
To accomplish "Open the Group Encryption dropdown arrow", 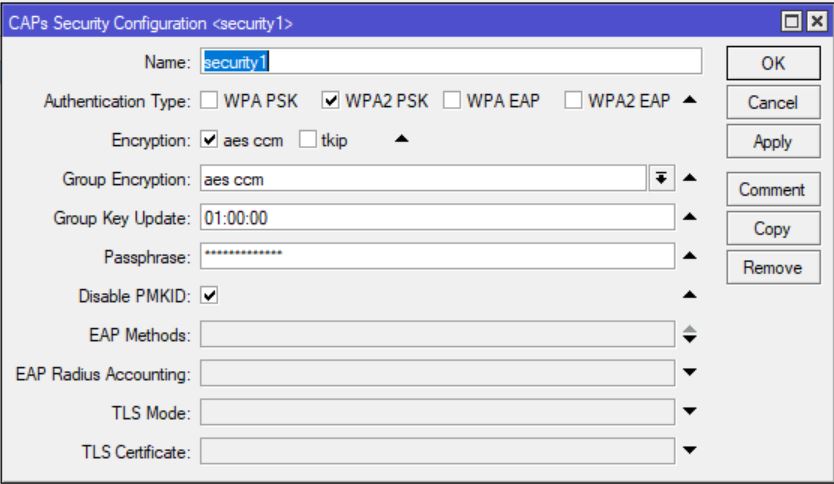I will [x=661, y=178].
